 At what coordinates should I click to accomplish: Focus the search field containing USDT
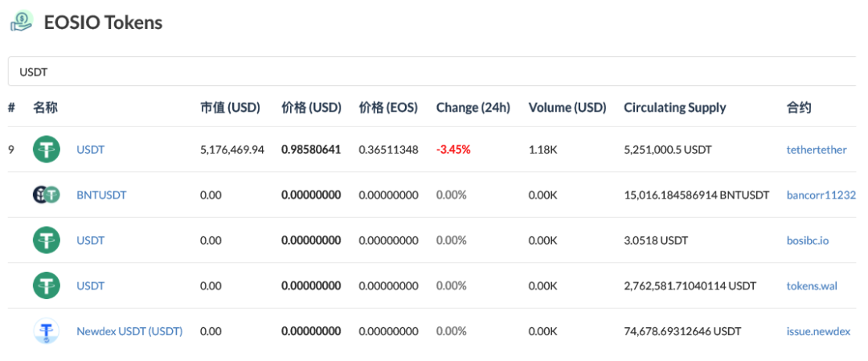point(432,72)
